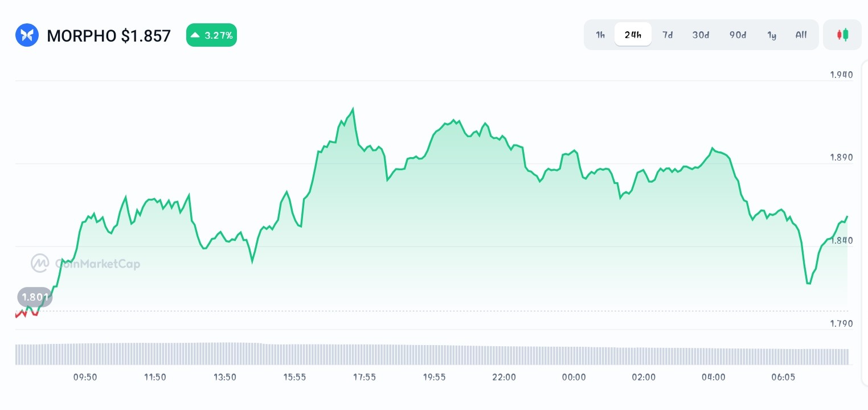Click the 13:50 time axis label
868x410 pixels.
(x=224, y=377)
